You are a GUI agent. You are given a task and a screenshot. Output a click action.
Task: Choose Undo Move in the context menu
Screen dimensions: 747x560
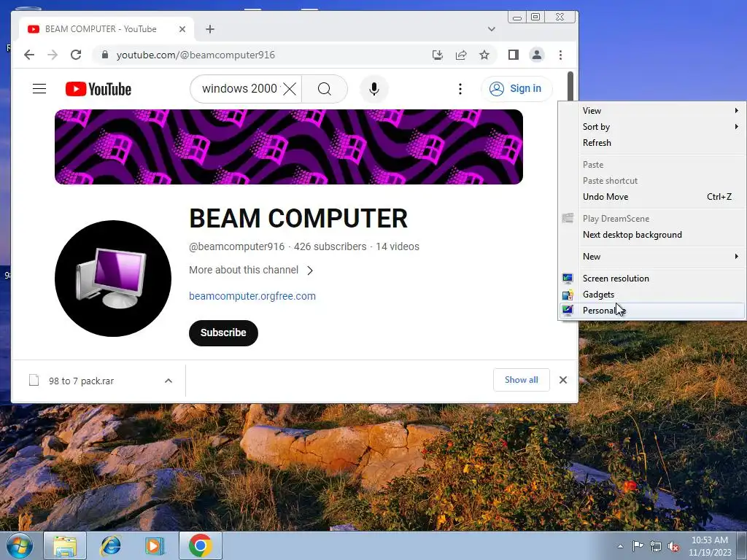point(652,197)
